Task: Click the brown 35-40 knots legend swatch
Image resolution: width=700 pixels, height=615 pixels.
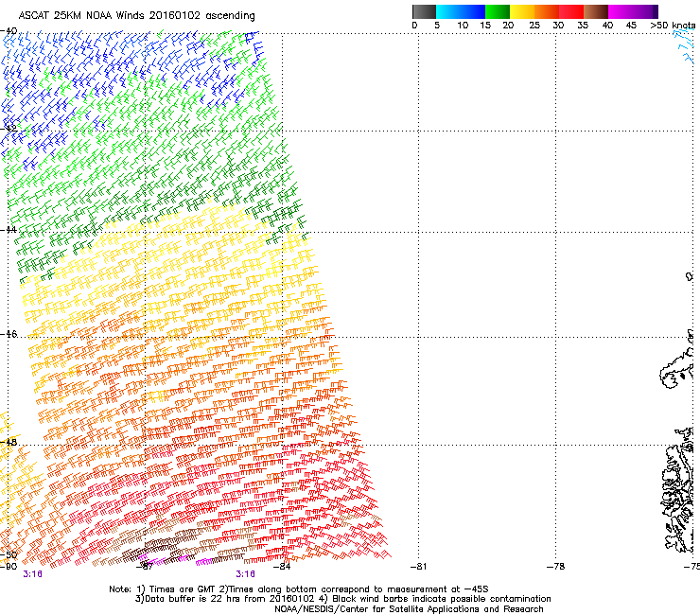Action: (596, 11)
